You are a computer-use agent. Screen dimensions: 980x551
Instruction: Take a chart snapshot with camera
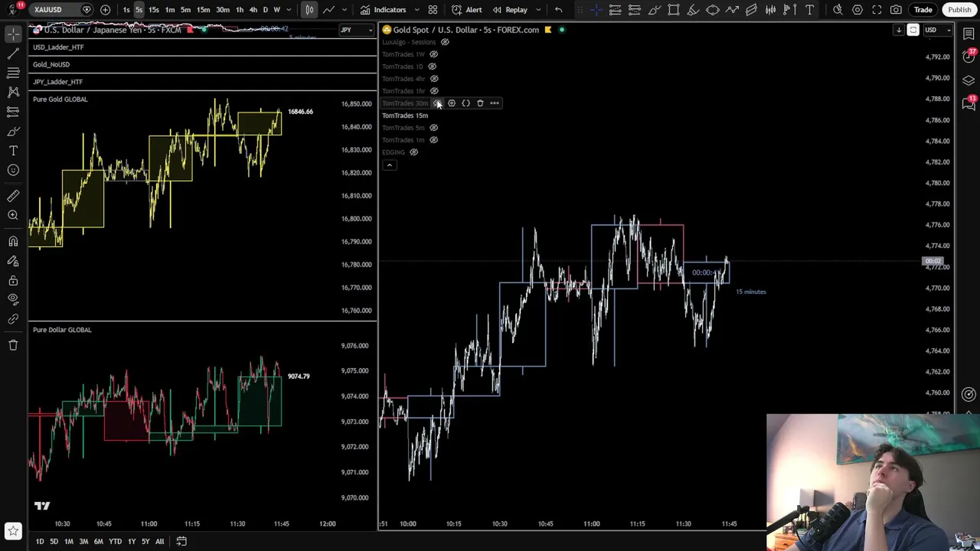pos(896,10)
